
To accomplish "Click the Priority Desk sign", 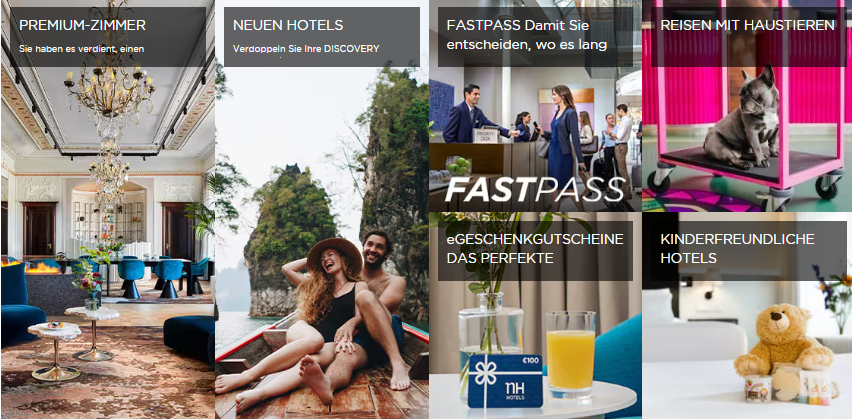I will (x=486, y=135).
